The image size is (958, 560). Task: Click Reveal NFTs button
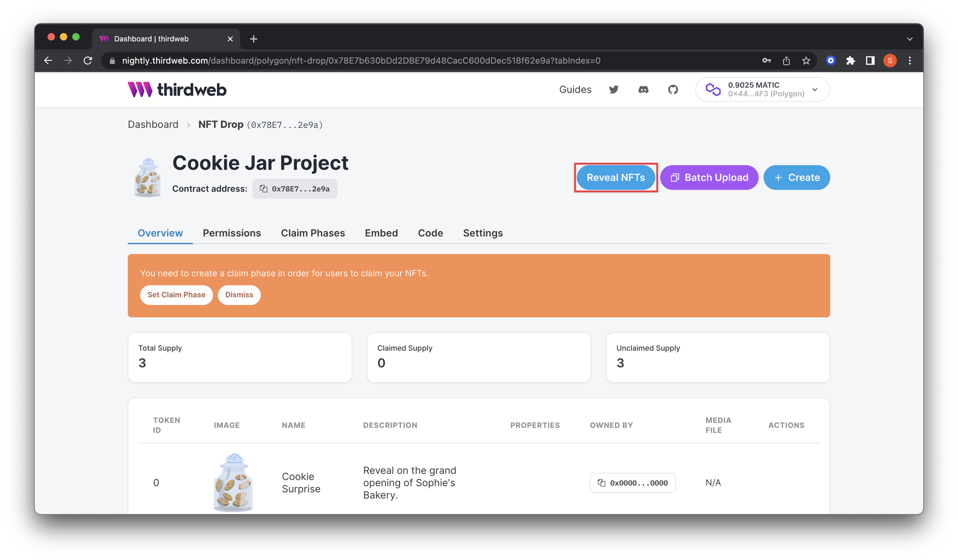pyautogui.click(x=616, y=178)
